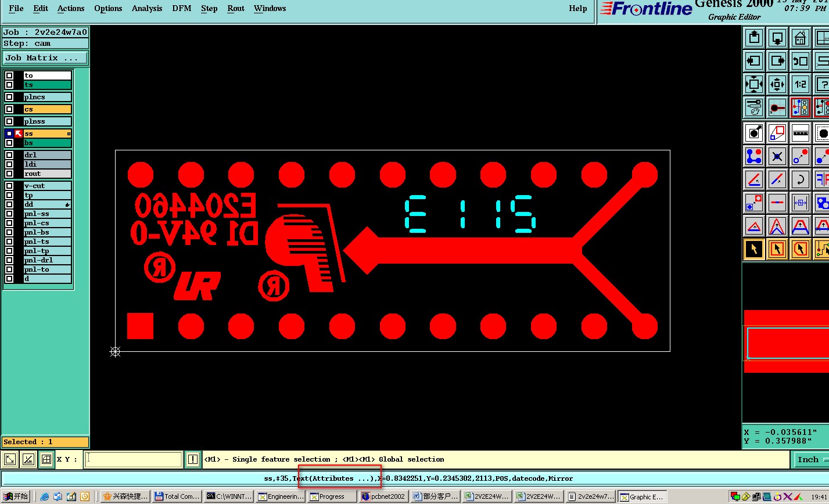Select the pnl-drl layer name
This screenshot has height=504, width=829.
tap(47, 260)
